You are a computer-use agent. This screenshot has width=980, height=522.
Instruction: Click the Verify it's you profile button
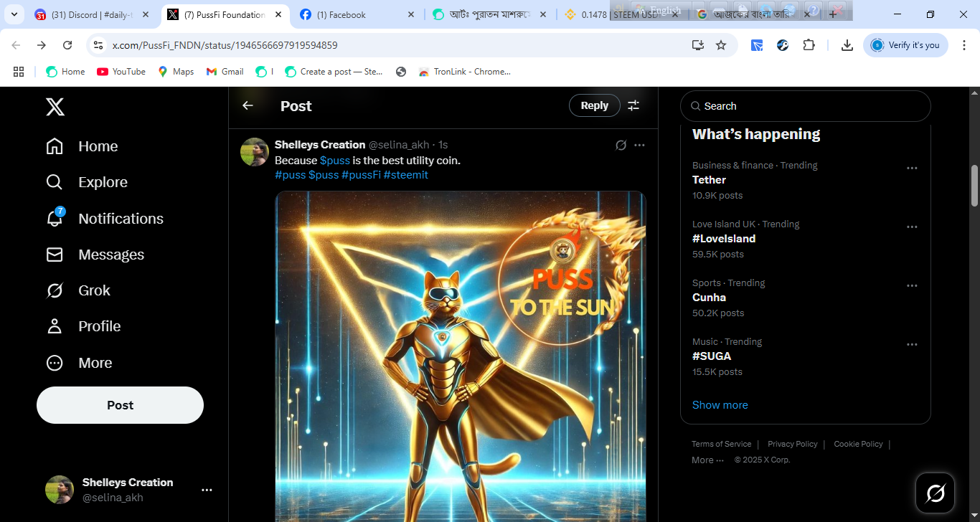pyautogui.click(x=905, y=45)
